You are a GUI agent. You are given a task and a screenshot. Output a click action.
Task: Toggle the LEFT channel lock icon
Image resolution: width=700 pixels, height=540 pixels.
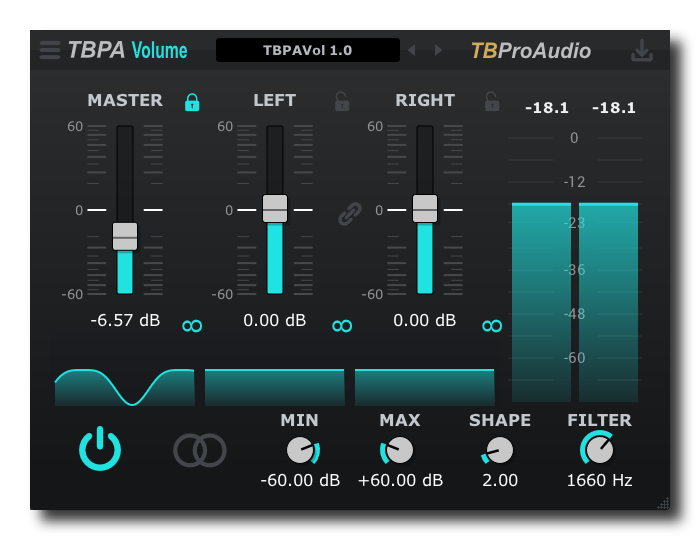[x=342, y=101]
